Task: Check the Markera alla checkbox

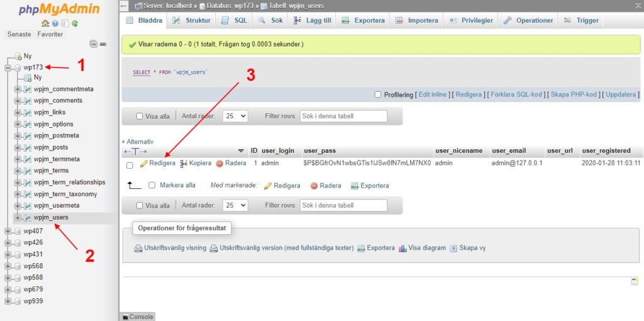Action: pyautogui.click(x=152, y=186)
